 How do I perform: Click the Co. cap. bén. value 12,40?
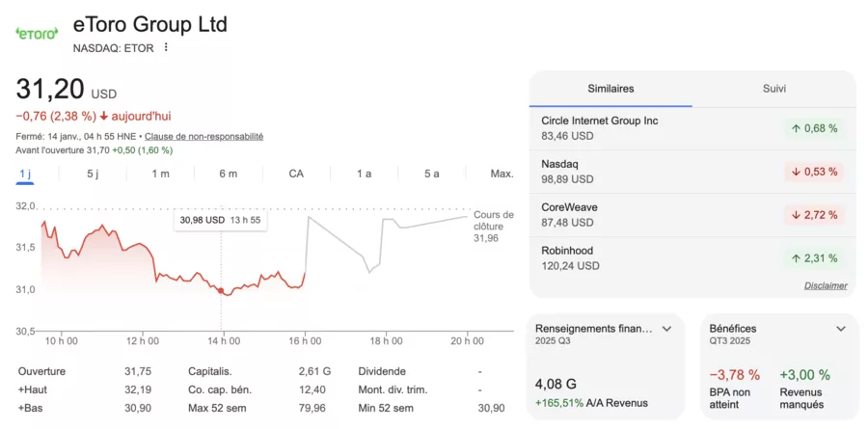[312, 389]
